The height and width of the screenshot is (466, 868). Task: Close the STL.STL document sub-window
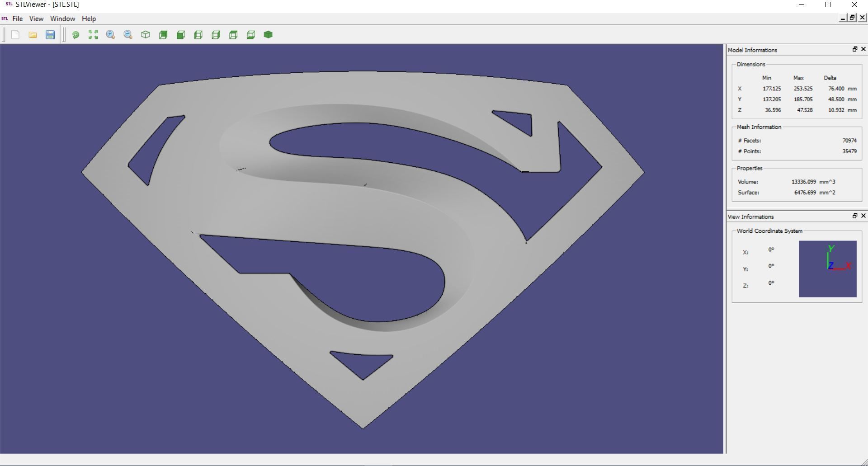pyautogui.click(x=862, y=18)
